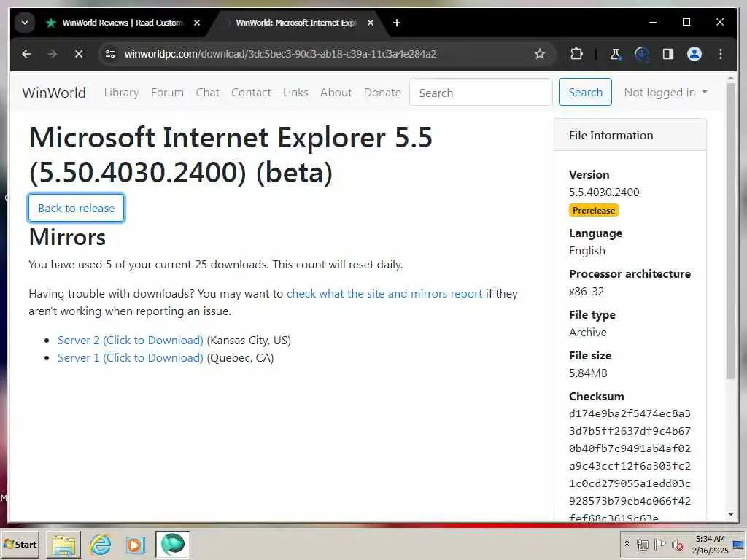This screenshot has height=560, width=747.
Task: Open the network tray icon
Action: [643, 544]
